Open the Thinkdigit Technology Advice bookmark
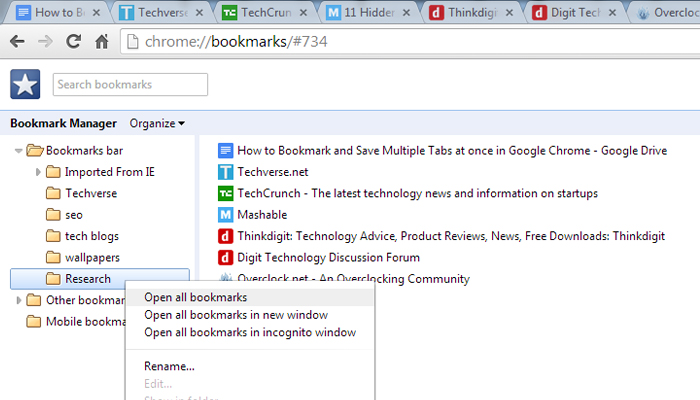 point(451,236)
